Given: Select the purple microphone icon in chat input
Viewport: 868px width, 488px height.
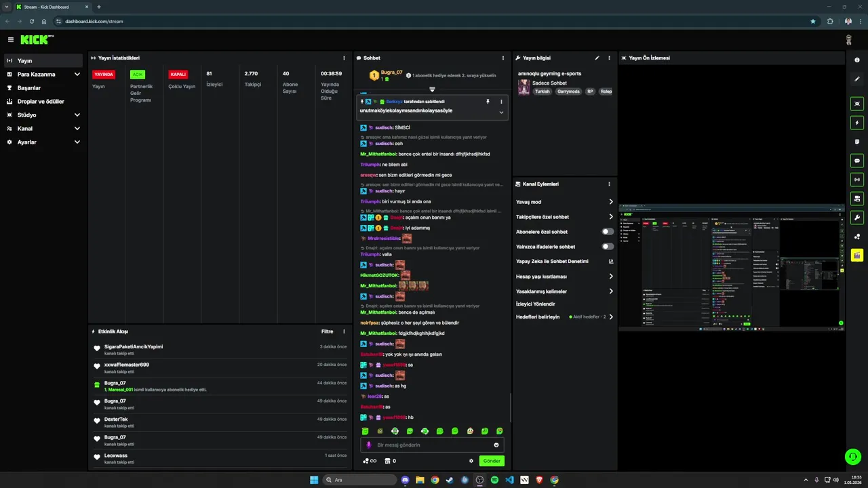Looking at the screenshot, I should click(369, 445).
